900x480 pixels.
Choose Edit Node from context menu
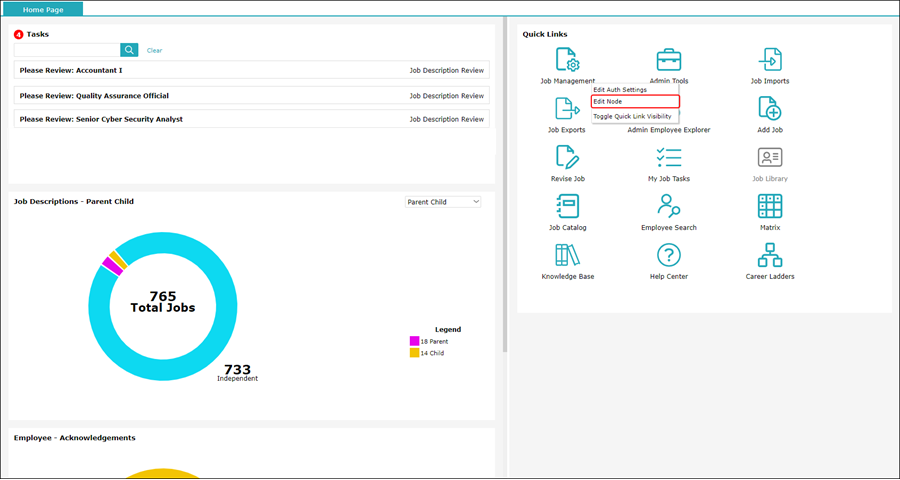634,102
